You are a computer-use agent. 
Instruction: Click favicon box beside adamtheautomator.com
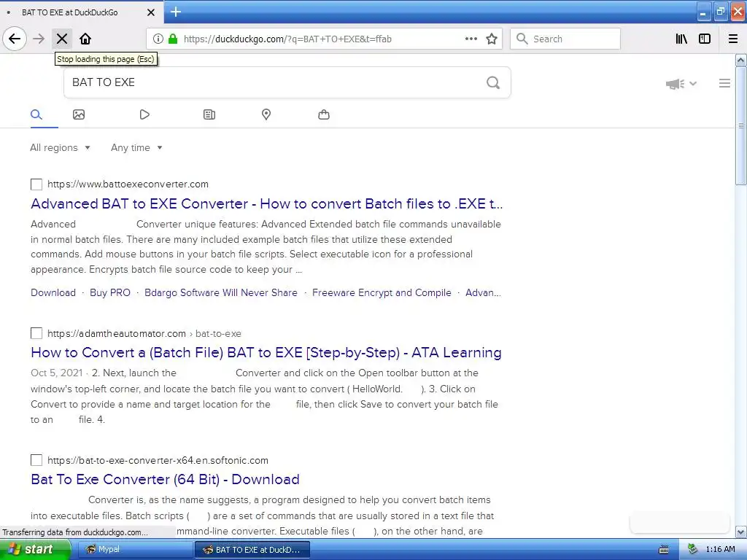(36, 333)
